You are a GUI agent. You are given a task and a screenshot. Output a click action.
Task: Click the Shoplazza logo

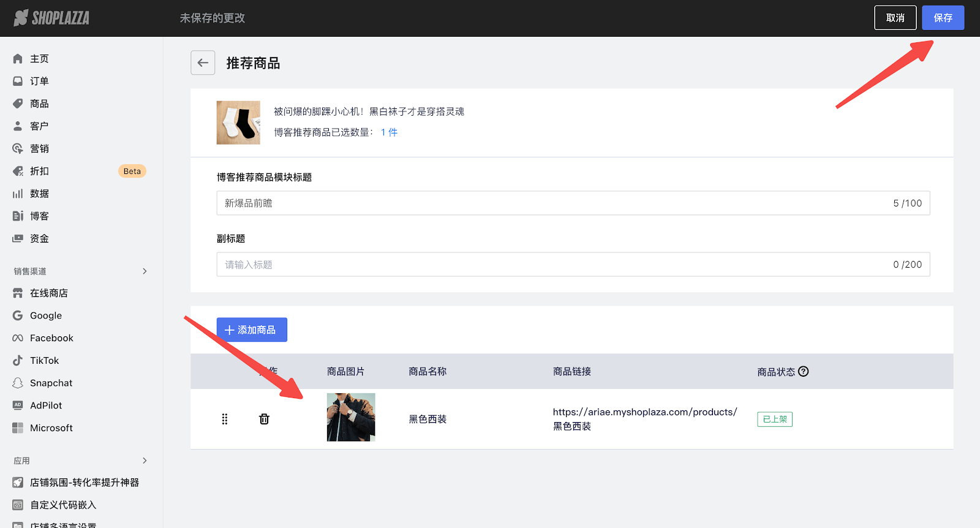coord(52,18)
